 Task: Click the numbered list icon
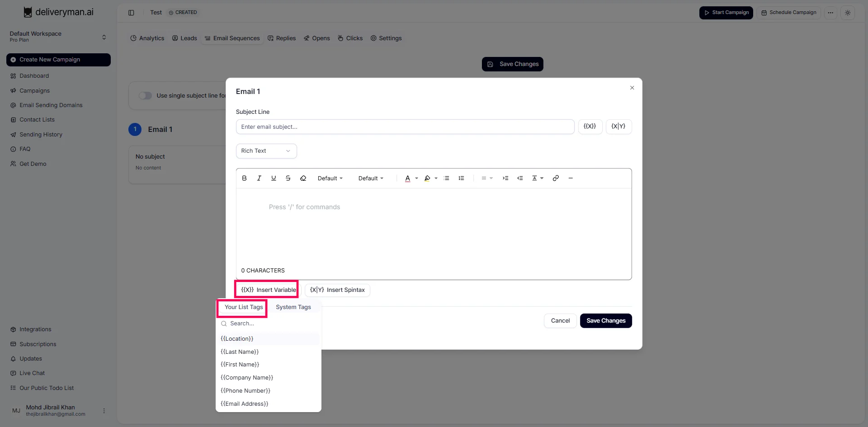461,178
